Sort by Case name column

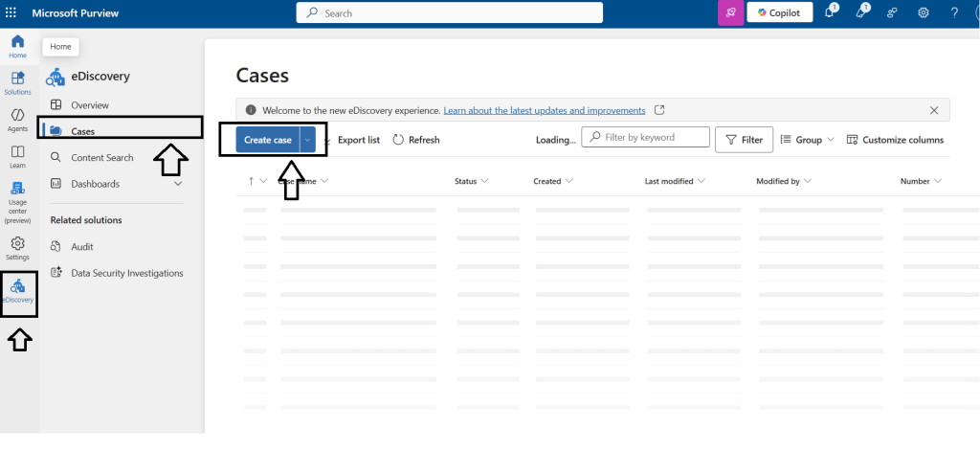point(303,181)
